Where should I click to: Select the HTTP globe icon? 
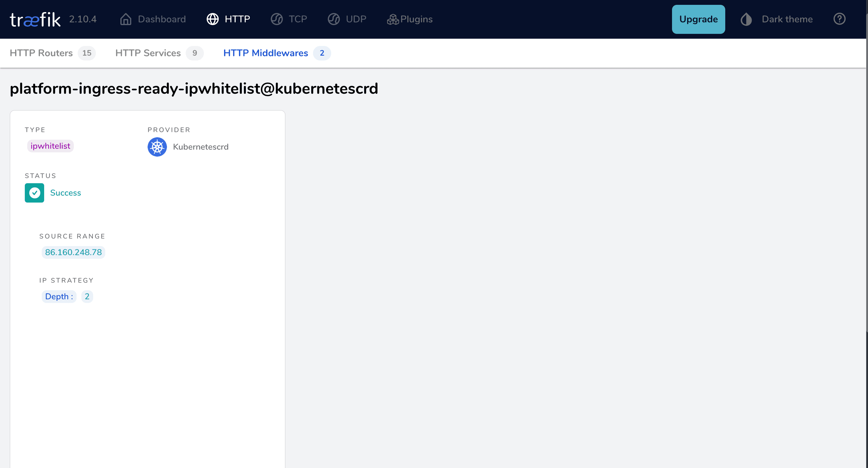213,19
